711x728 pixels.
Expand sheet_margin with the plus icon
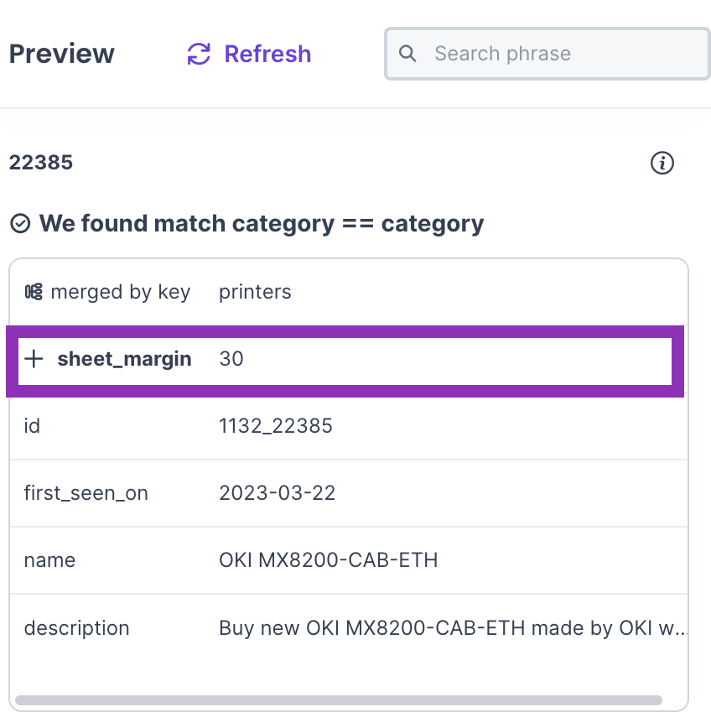[x=34, y=359]
